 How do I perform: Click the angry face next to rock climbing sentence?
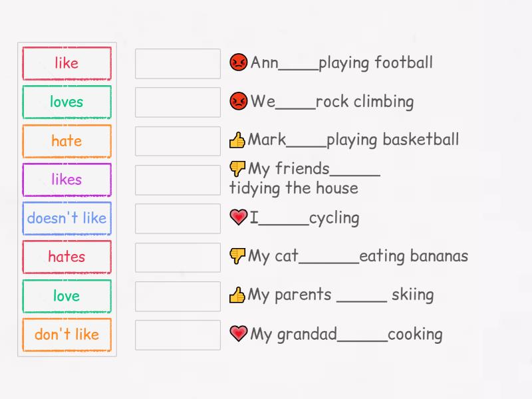coord(239,101)
